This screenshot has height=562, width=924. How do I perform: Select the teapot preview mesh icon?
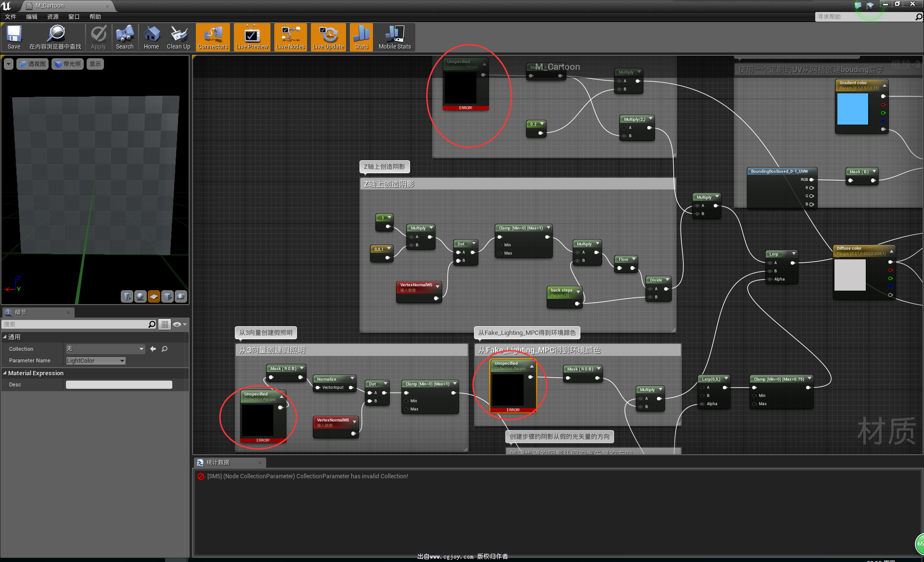click(x=181, y=296)
